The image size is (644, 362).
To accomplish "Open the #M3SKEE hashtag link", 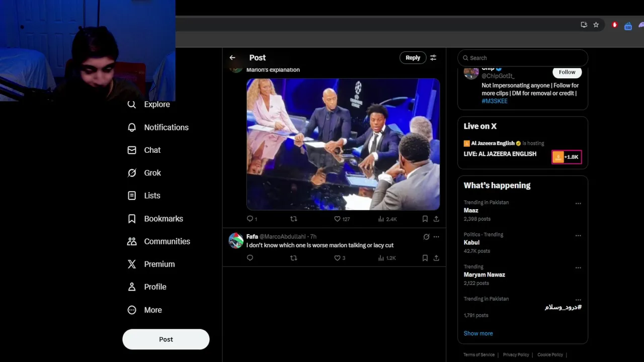I will point(494,101).
